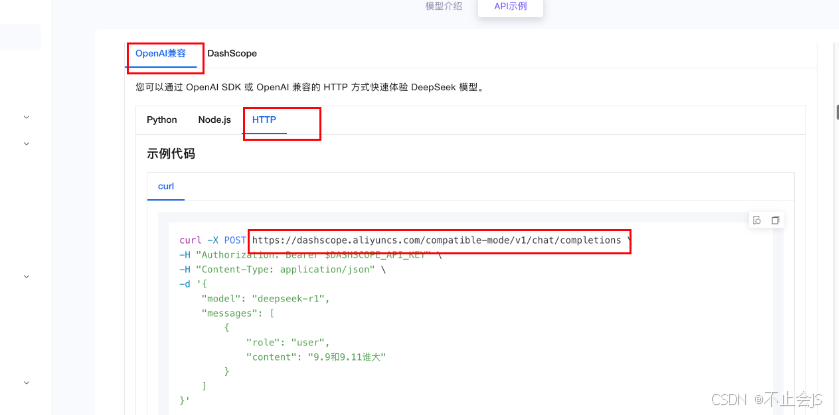Click the 示例代码 heading
The height and width of the screenshot is (415, 839).
click(171, 154)
